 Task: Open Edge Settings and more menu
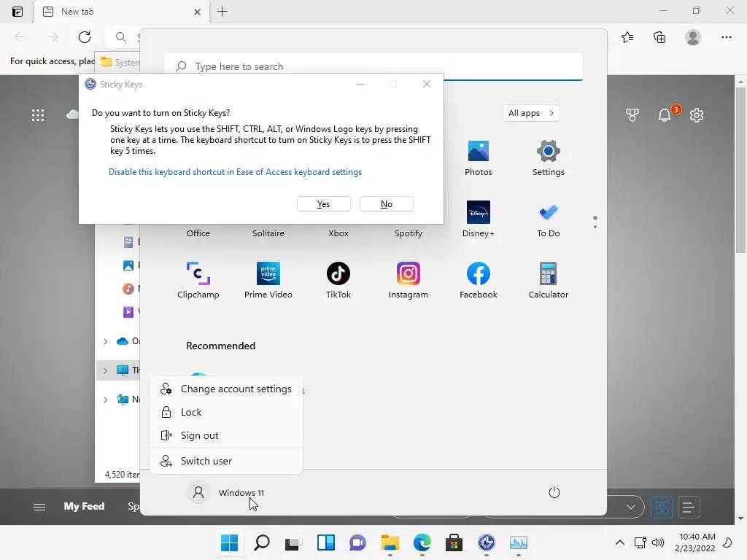tap(726, 37)
